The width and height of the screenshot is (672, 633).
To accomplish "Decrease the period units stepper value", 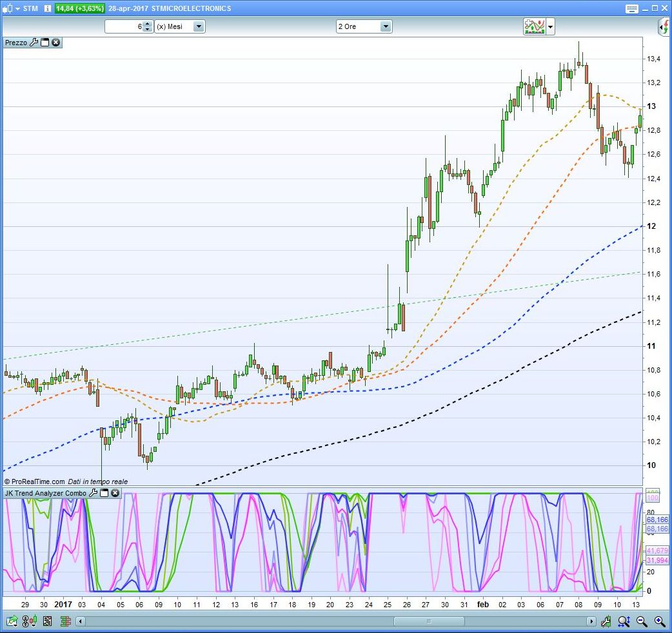I will 148,29.
